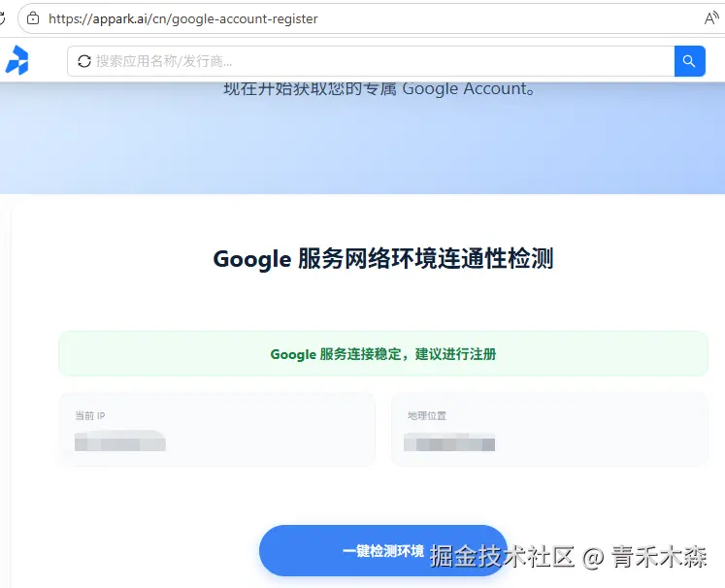The width and height of the screenshot is (725, 588).
Task: Click the Google 服务网络环境连通性检测 heading
Action: point(383,258)
